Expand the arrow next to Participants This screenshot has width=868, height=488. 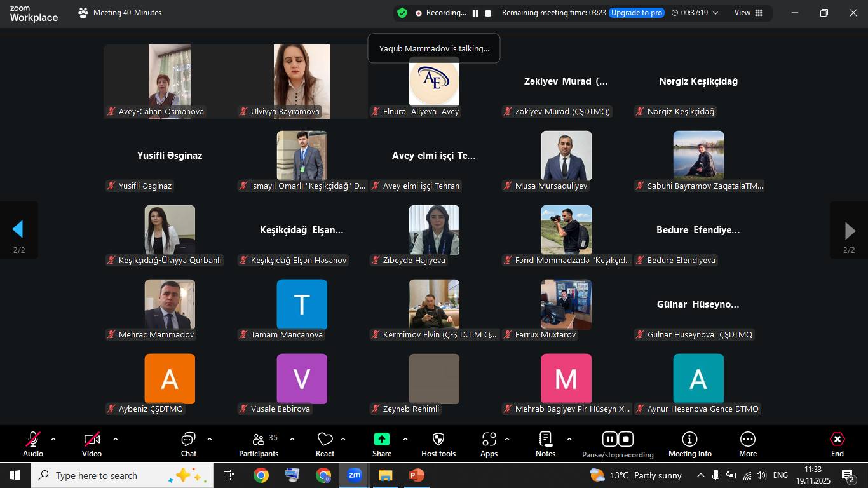click(292, 439)
